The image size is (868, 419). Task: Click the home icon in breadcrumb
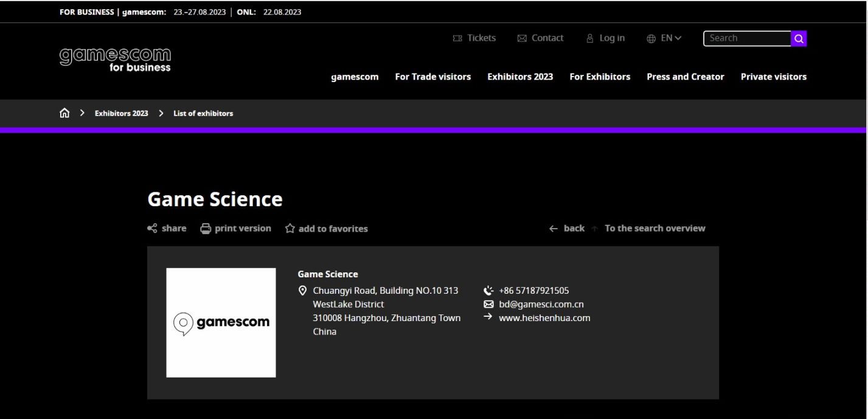[x=64, y=113]
